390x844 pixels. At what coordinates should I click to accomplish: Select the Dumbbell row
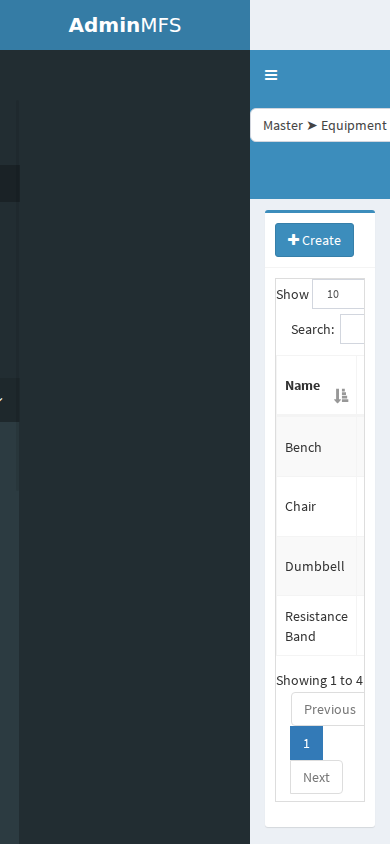tap(320, 566)
